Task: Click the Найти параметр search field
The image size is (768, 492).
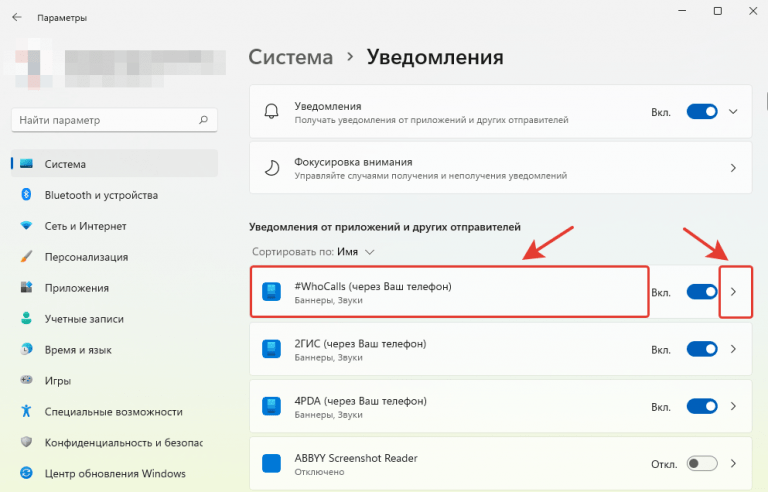Action: point(105,120)
